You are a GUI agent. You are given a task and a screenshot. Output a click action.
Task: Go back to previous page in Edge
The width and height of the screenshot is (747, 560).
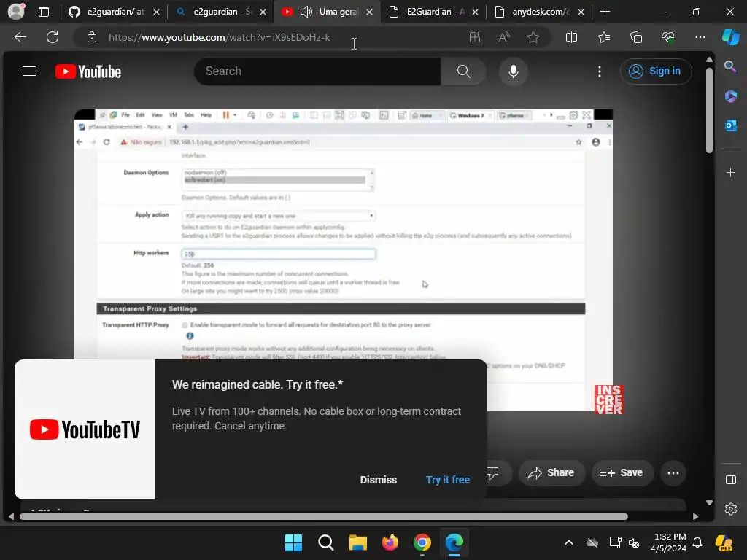click(x=20, y=37)
